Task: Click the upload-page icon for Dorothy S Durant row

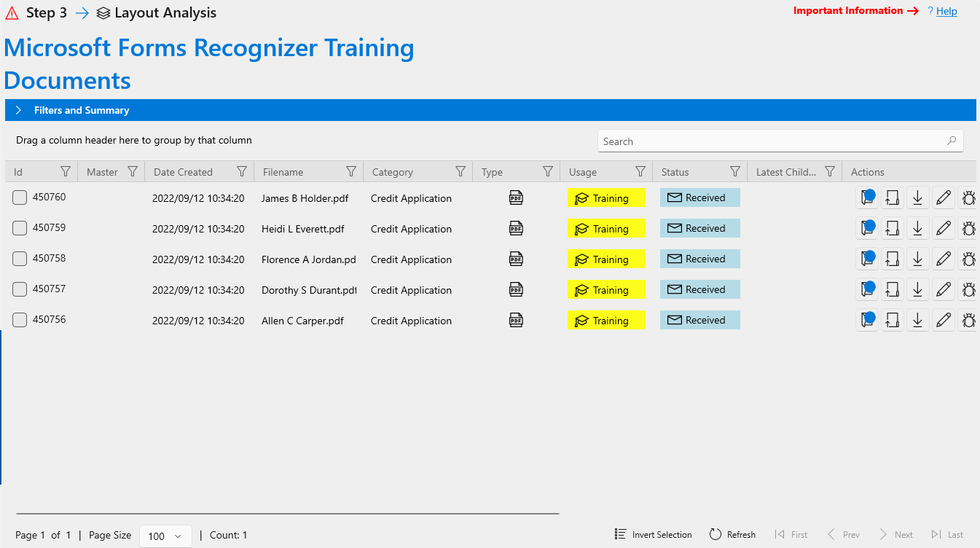Action: point(893,289)
